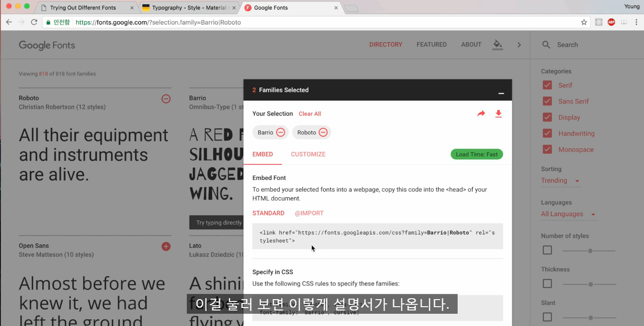Image resolution: width=644 pixels, height=326 pixels.
Task: Adjust the Slant slider
Action: (x=590, y=318)
